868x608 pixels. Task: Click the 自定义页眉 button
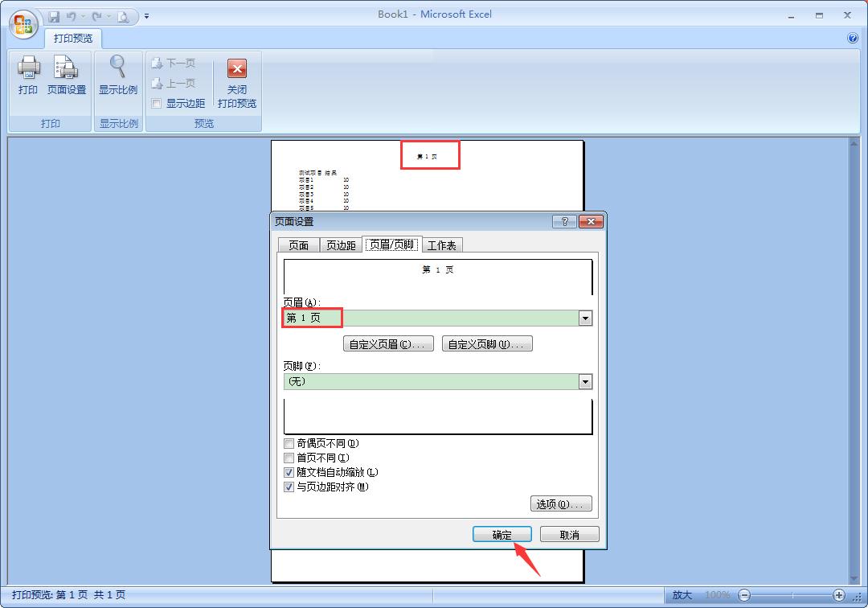[x=388, y=344]
